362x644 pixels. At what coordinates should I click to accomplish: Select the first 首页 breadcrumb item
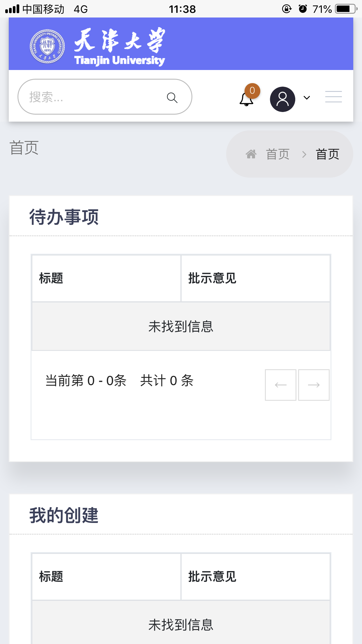pos(277,154)
